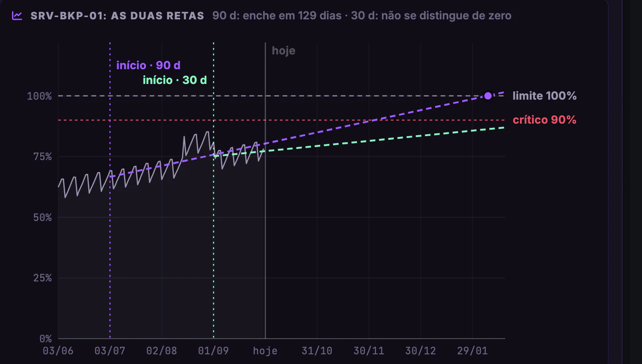Click the "hoje" label beside the vertical line

(284, 51)
